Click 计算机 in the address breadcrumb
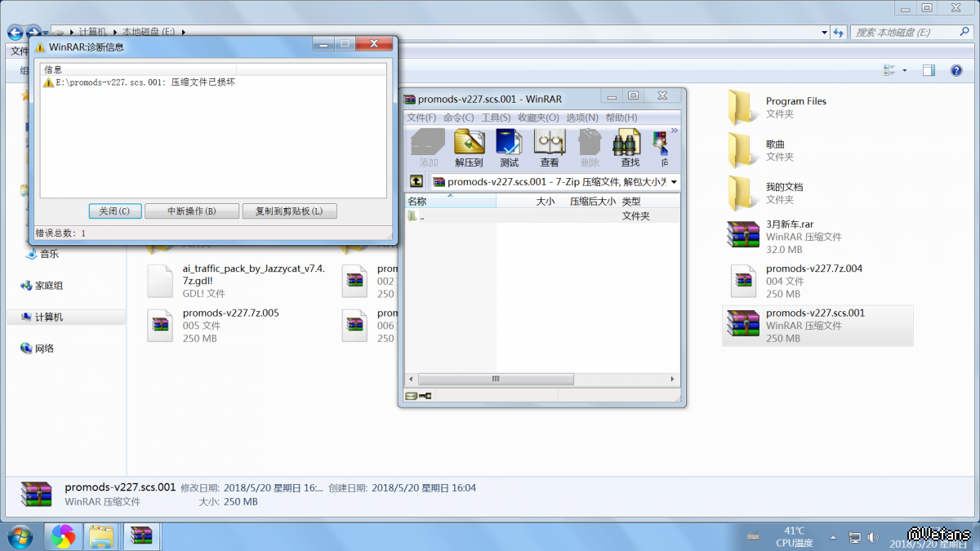The width and height of the screenshot is (980, 551). pyautogui.click(x=92, y=33)
